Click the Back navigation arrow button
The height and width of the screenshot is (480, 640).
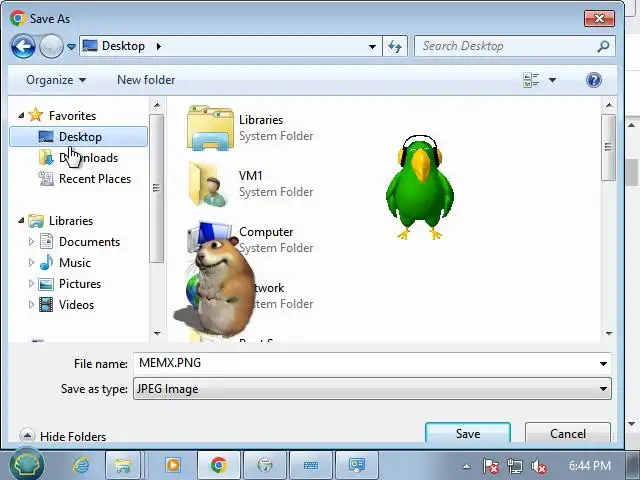[23, 47]
